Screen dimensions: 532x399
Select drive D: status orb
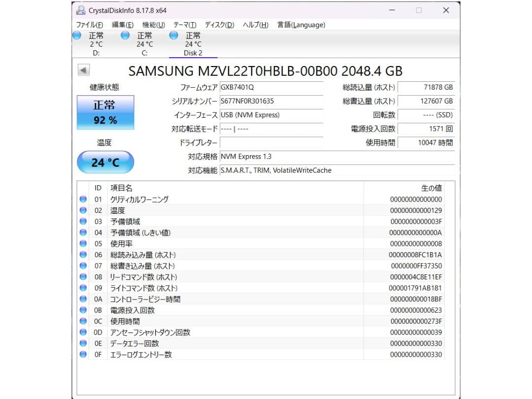pyautogui.click(x=77, y=35)
